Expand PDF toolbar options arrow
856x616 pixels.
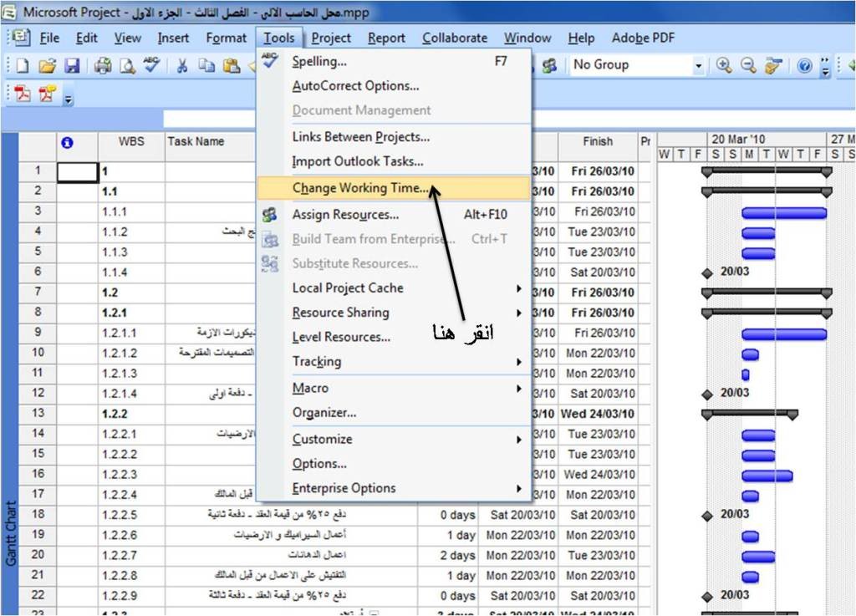tap(69, 99)
